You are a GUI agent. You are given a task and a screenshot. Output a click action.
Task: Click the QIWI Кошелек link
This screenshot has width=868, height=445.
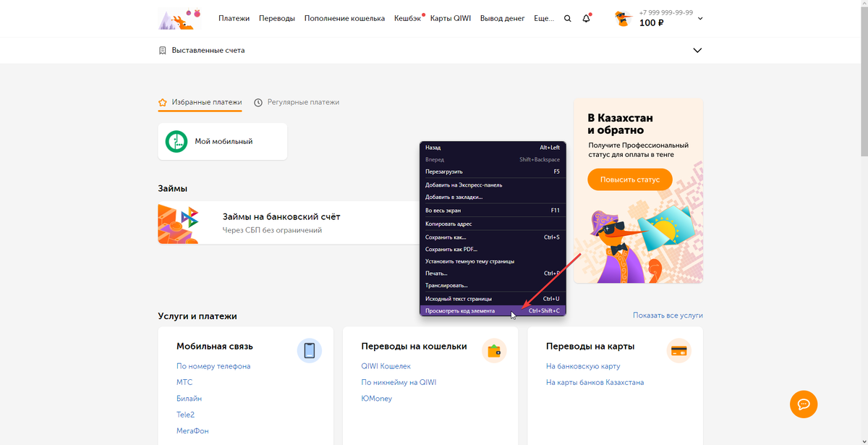coord(386,366)
